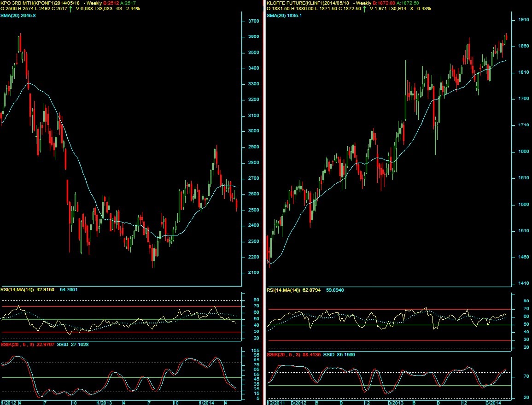Click the 2900 price axis label

click(254, 147)
